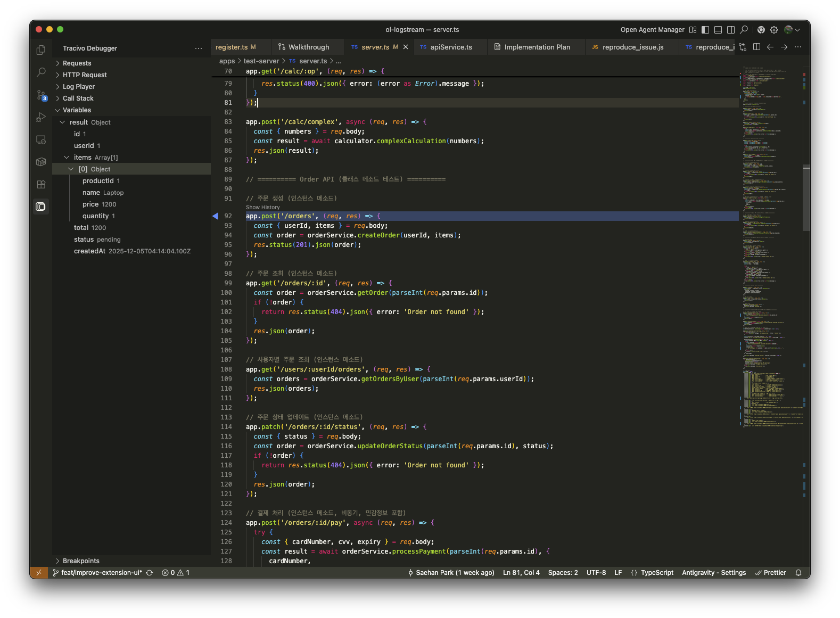Viewport: 840px width, 618px height.
Task: Toggle the bottom panel visibility
Action: click(x=718, y=30)
